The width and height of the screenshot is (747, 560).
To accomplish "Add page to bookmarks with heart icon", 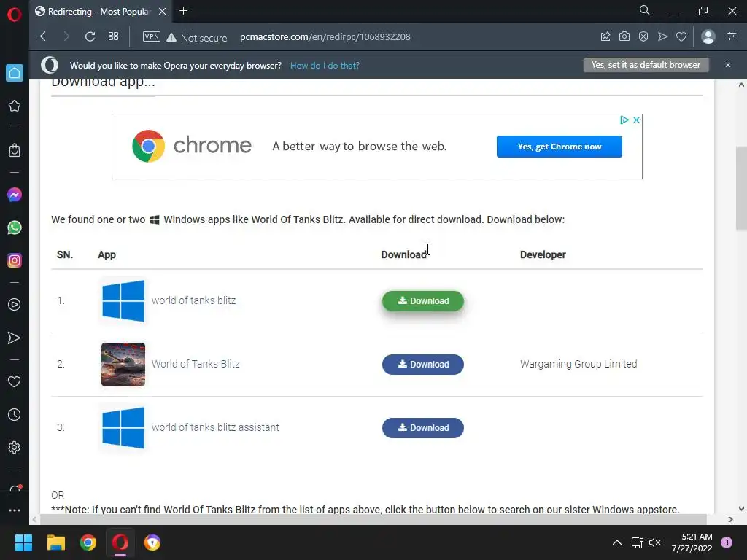I will tap(681, 36).
